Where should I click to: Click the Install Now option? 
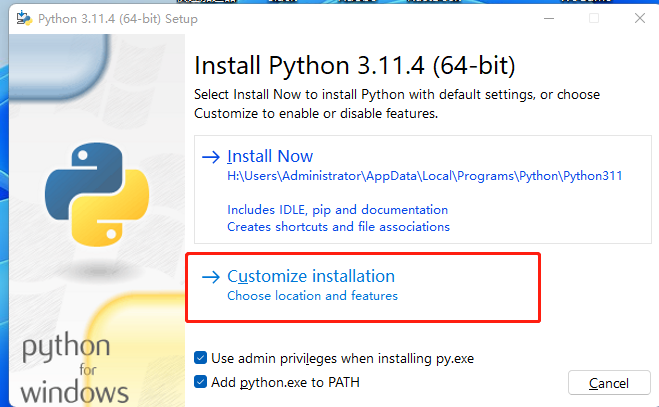pos(423,190)
